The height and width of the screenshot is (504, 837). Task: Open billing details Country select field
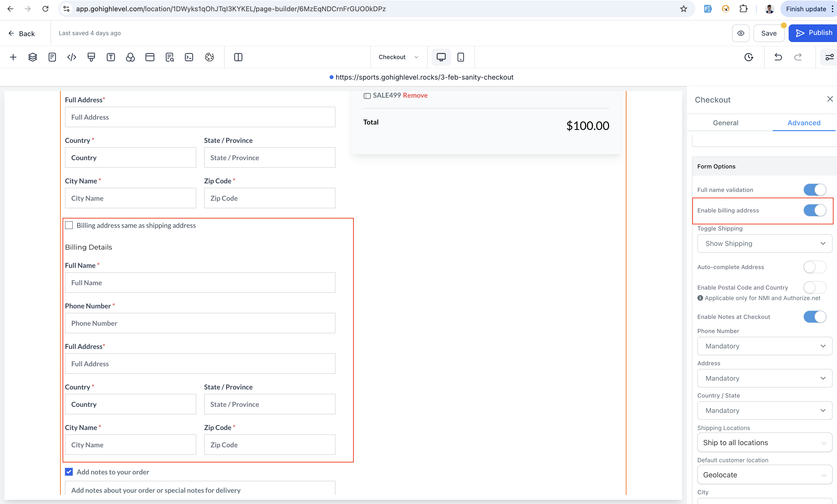(130, 404)
